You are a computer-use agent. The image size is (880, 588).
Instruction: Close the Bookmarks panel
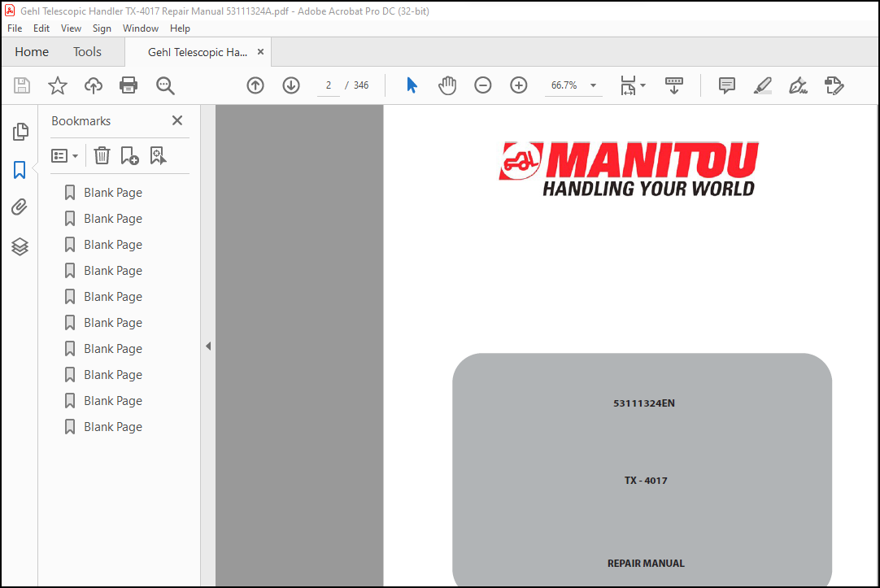point(177,120)
